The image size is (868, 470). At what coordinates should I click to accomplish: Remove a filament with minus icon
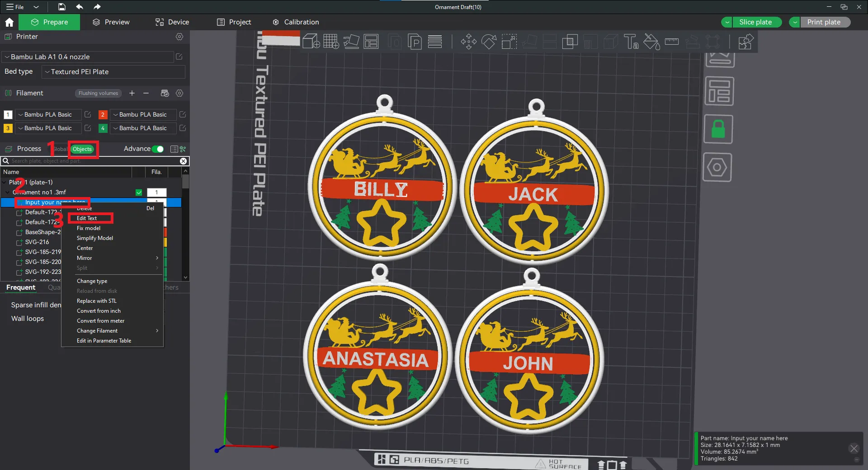click(x=146, y=93)
